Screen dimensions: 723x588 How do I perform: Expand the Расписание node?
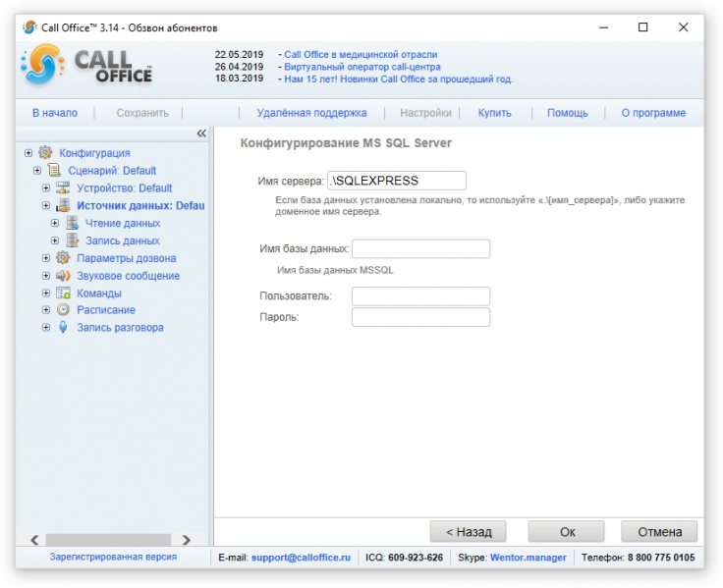click(x=45, y=309)
